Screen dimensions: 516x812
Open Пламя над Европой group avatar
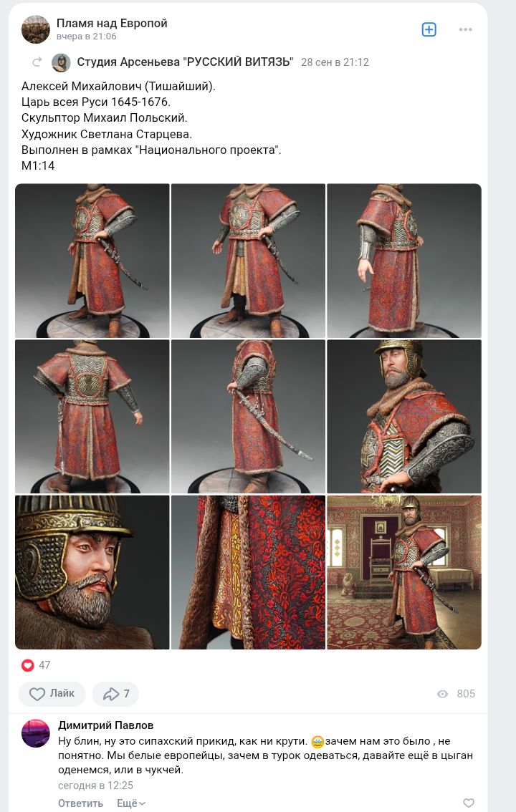[35, 29]
